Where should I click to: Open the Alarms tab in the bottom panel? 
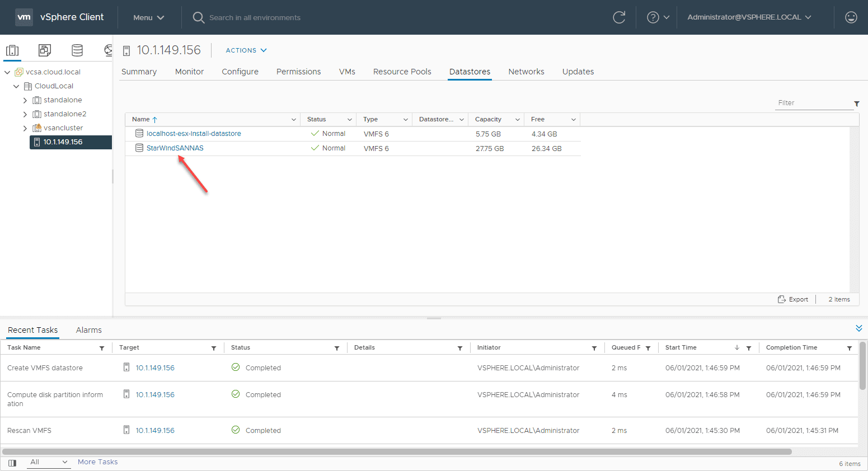point(88,330)
